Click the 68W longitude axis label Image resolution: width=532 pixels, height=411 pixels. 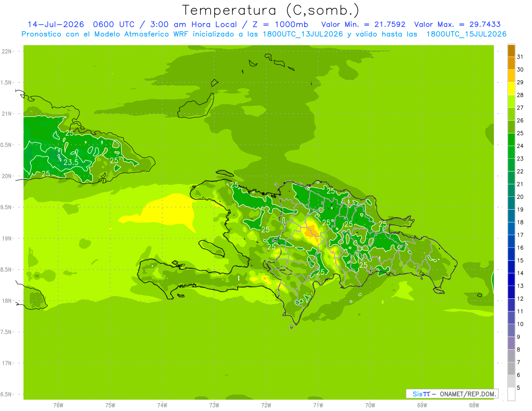pos(474,405)
